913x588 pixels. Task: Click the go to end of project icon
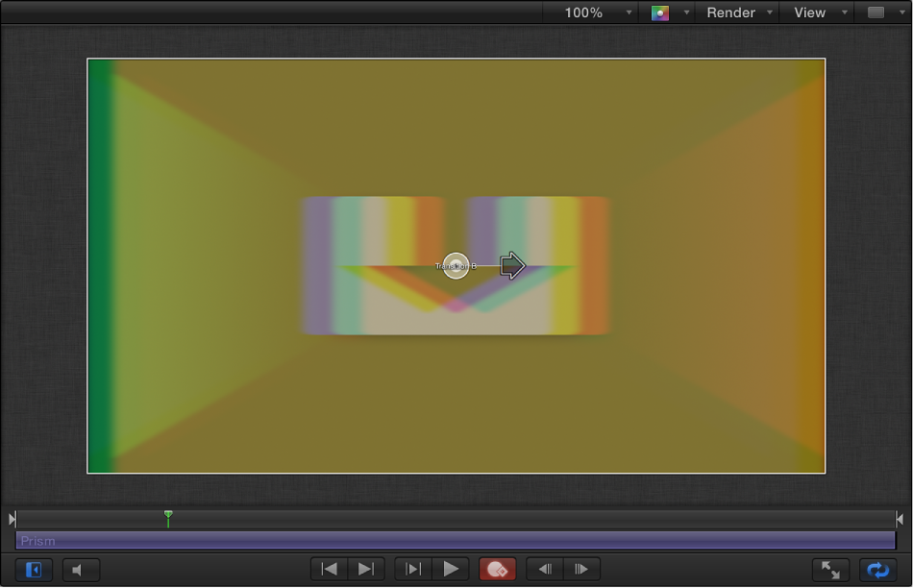[x=366, y=569]
